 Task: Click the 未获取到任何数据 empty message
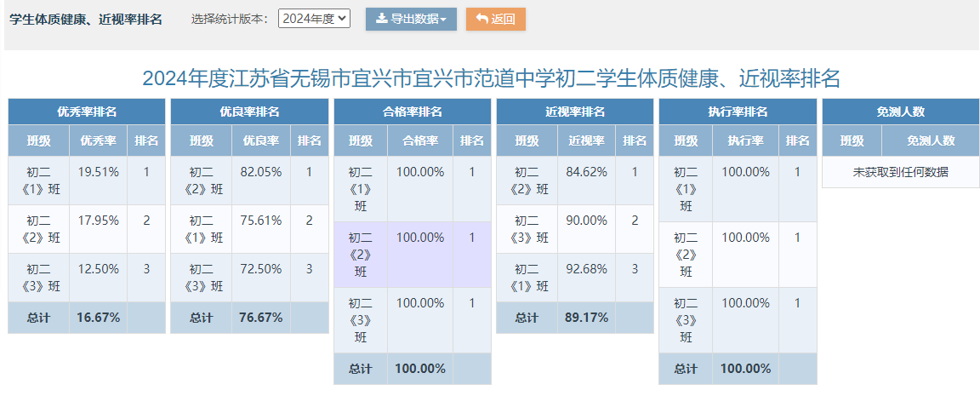tap(901, 172)
